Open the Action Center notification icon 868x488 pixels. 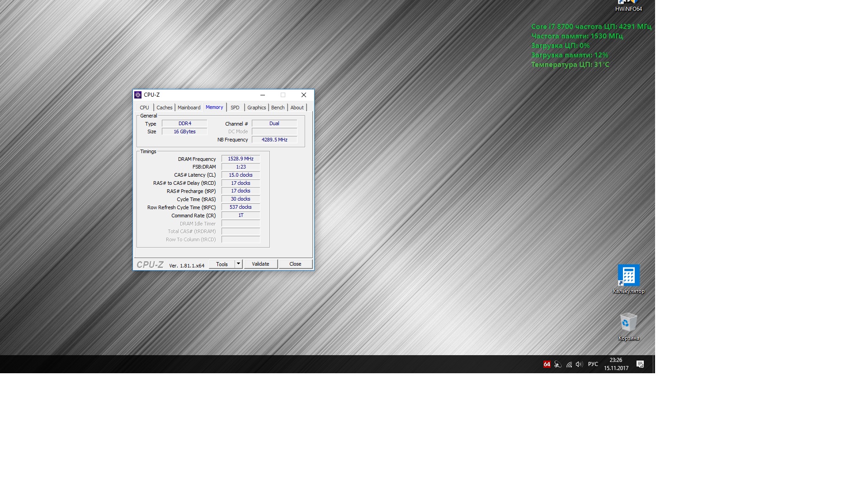640,364
